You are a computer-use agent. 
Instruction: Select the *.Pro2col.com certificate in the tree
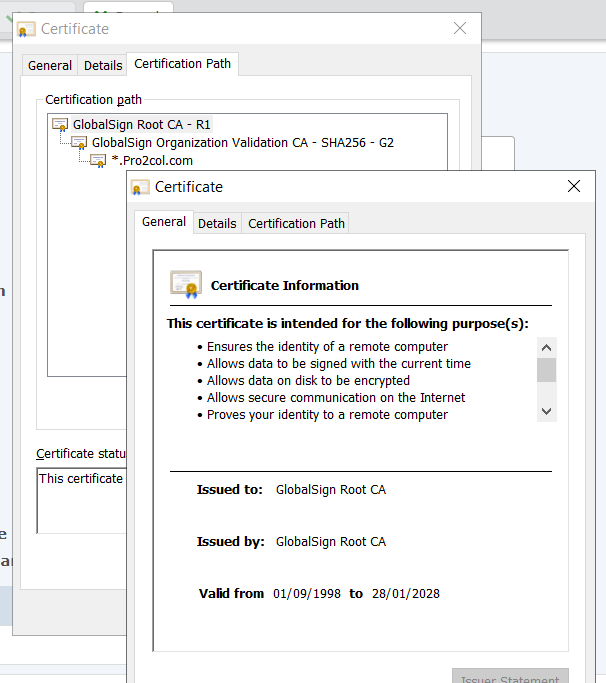(152, 161)
